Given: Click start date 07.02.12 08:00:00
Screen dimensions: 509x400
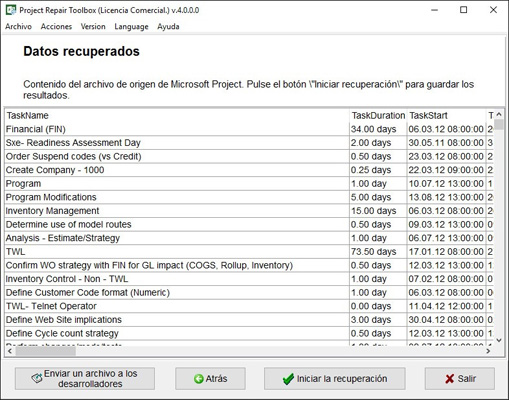Looking at the screenshot, I should (x=447, y=279).
